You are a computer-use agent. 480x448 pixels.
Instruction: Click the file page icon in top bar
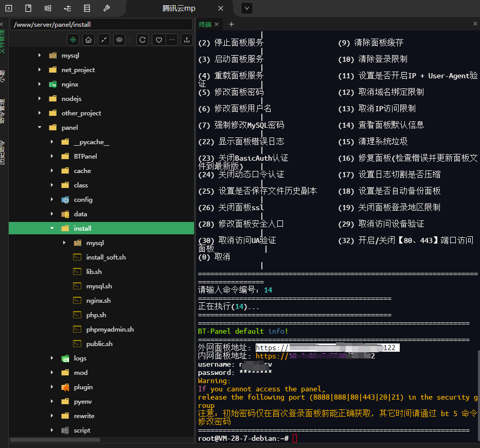click(28, 8)
